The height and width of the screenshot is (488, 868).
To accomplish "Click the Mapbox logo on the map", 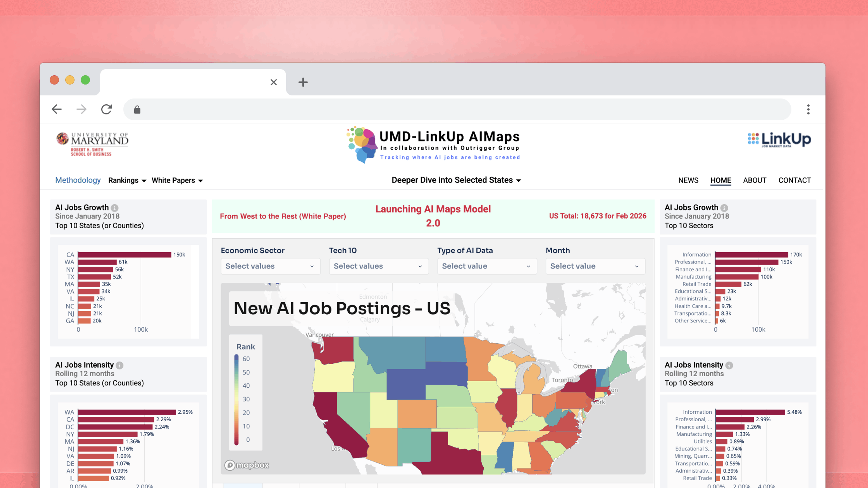I will 247,465.
